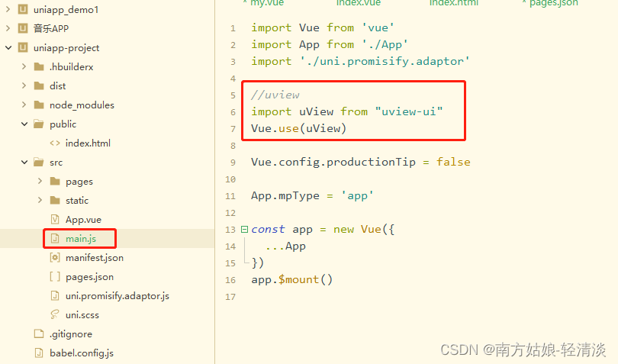Open main.js from the tree
618x364 pixels.
[81, 239]
